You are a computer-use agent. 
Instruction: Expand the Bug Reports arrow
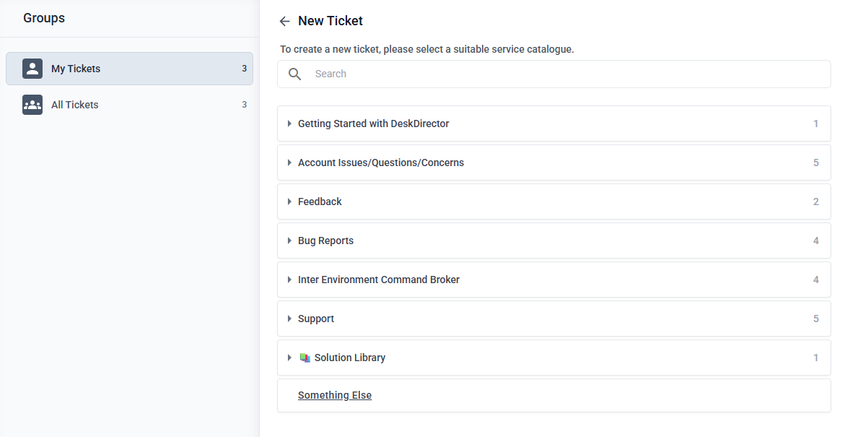click(x=289, y=241)
